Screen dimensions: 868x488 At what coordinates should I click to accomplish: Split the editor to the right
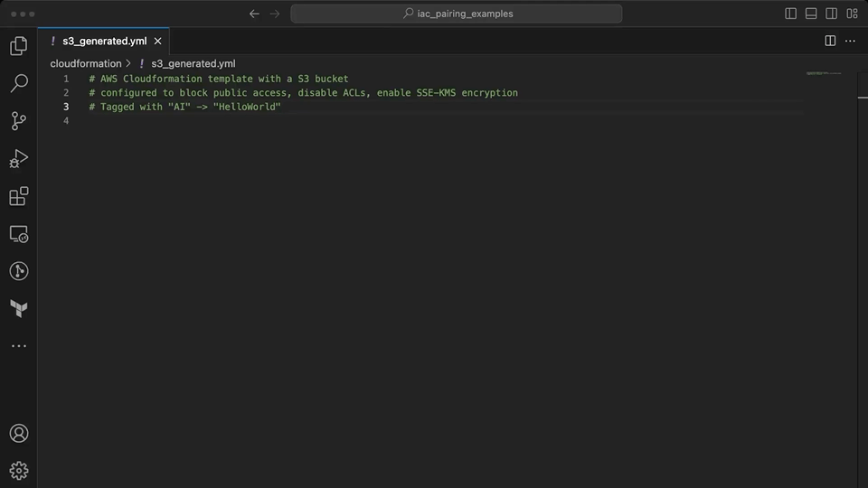pos(830,41)
